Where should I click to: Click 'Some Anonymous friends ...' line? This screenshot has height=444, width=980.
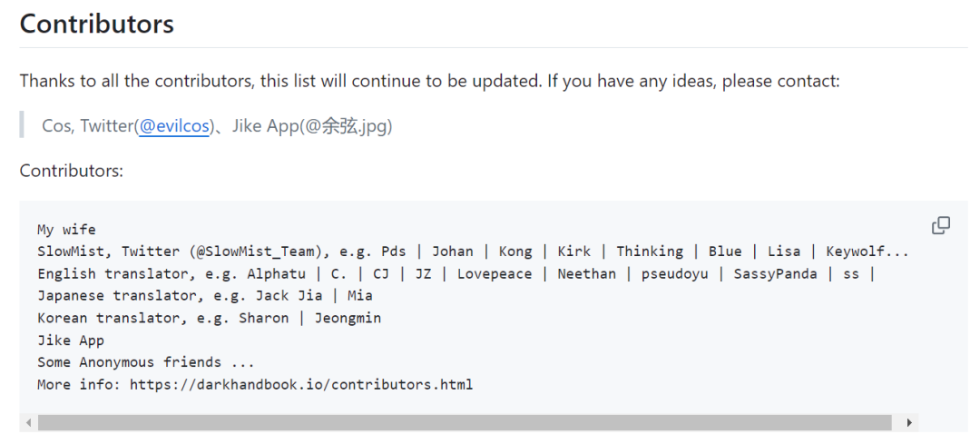[x=145, y=362]
